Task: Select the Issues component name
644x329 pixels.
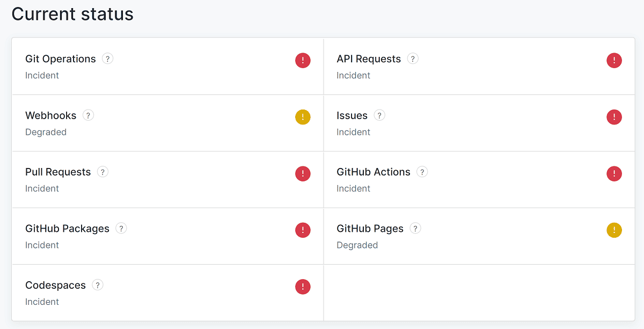Action: point(352,115)
